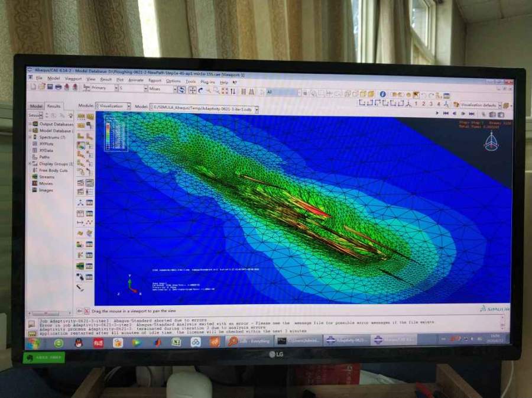Step to previous frame
The width and height of the screenshot is (532, 398).
tap(455, 114)
